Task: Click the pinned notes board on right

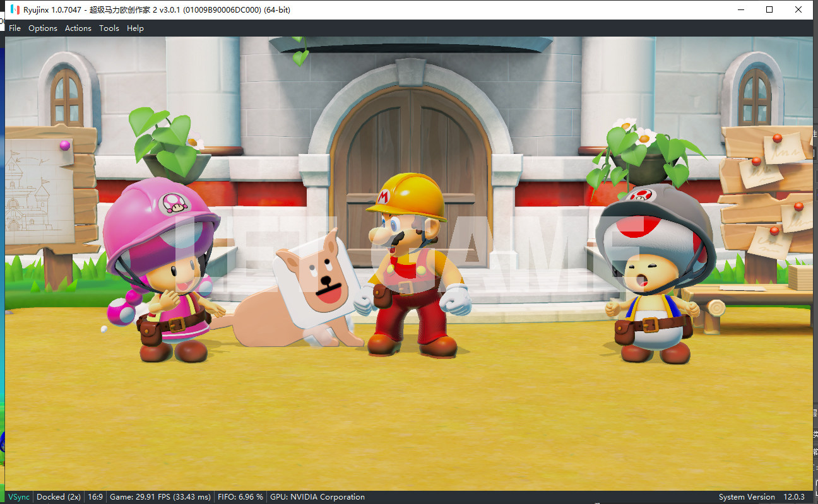Action: [767, 189]
